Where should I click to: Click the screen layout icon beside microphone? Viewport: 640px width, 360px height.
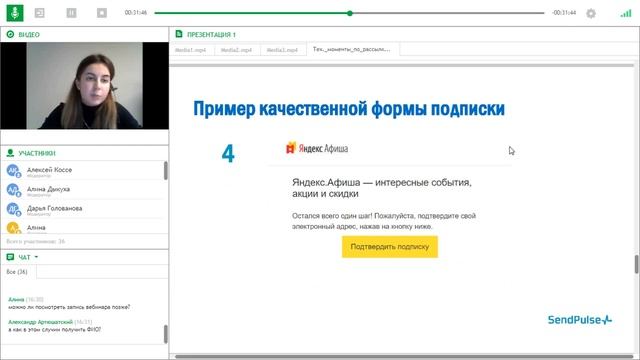(x=40, y=13)
